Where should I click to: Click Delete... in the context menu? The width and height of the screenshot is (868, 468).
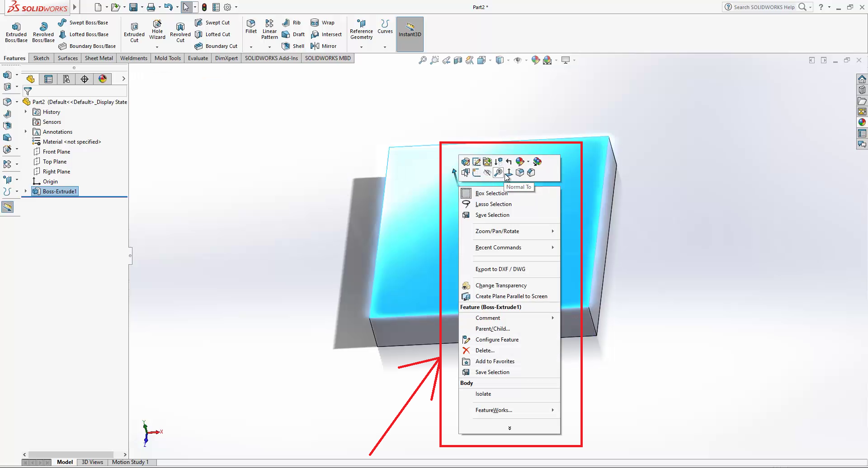pyautogui.click(x=485, y=351)
